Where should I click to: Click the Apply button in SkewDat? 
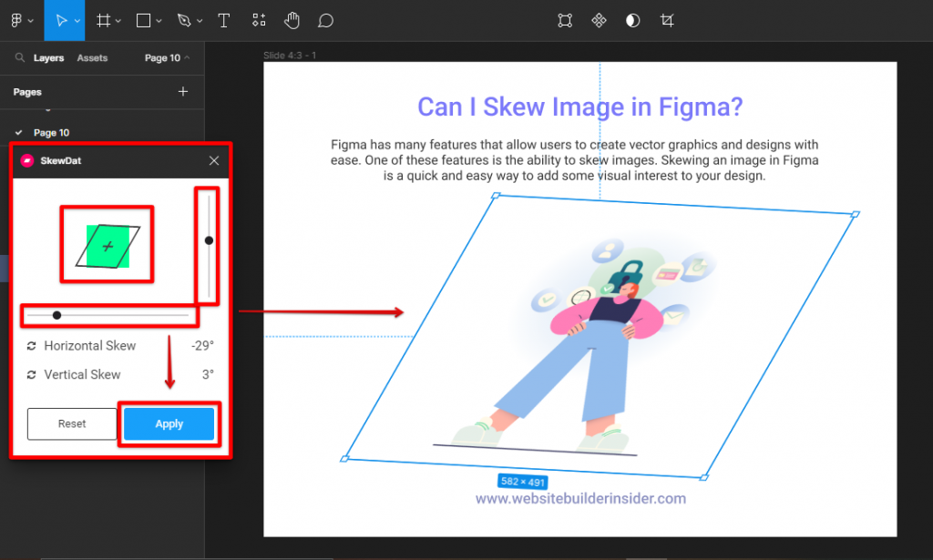click(x=169, y=423)
